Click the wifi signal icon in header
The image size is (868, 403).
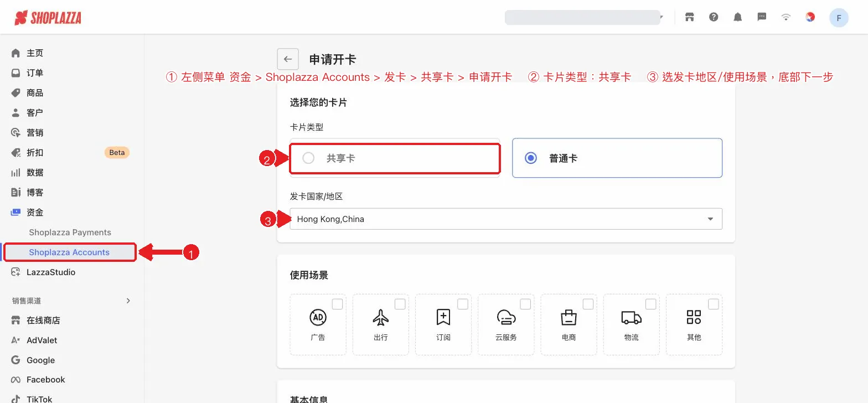786,17
